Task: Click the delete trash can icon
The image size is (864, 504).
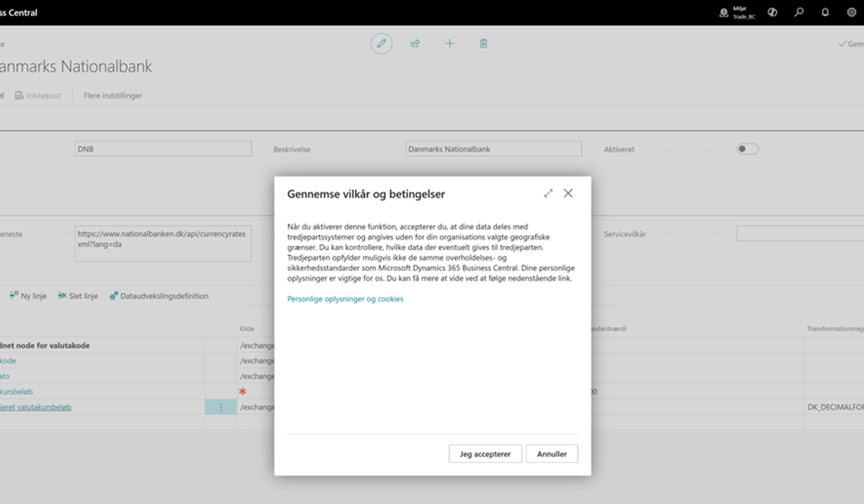Action: click(484, 43)
